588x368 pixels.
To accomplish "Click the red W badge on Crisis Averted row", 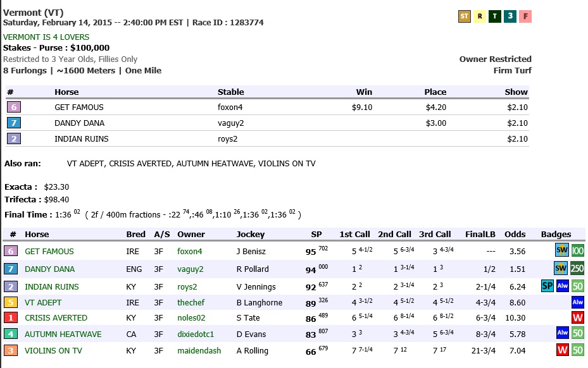I will point(577,317).
